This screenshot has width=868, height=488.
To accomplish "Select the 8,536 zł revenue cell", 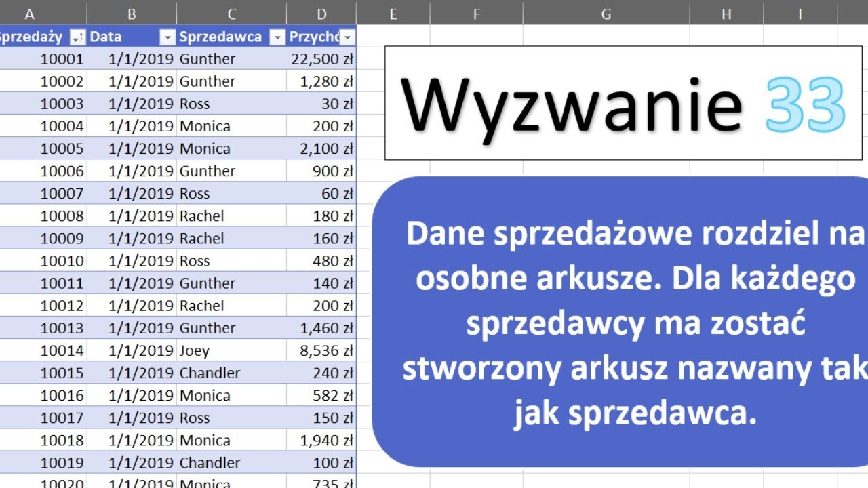I will [x=321, y=350].
